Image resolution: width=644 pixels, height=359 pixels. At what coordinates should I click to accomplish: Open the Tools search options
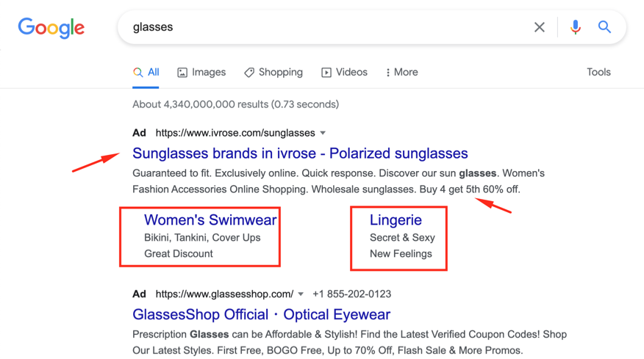(598, 72)
